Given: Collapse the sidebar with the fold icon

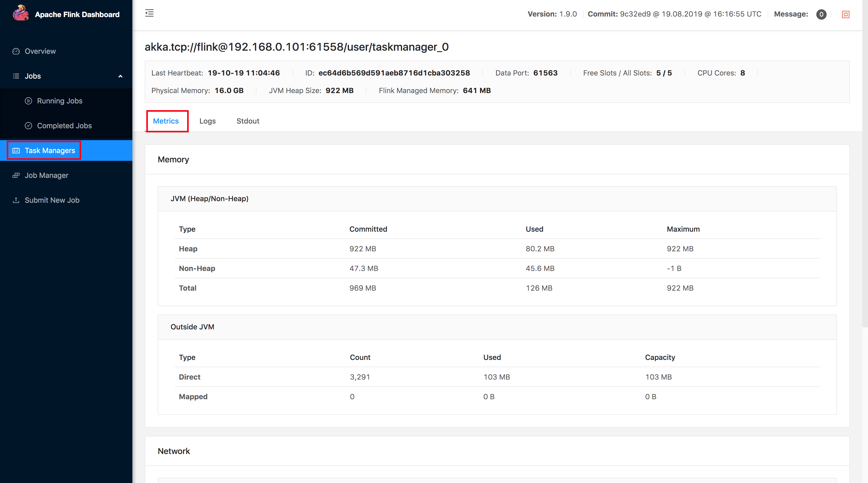Looking at the screenshot, I should [149, 13].
